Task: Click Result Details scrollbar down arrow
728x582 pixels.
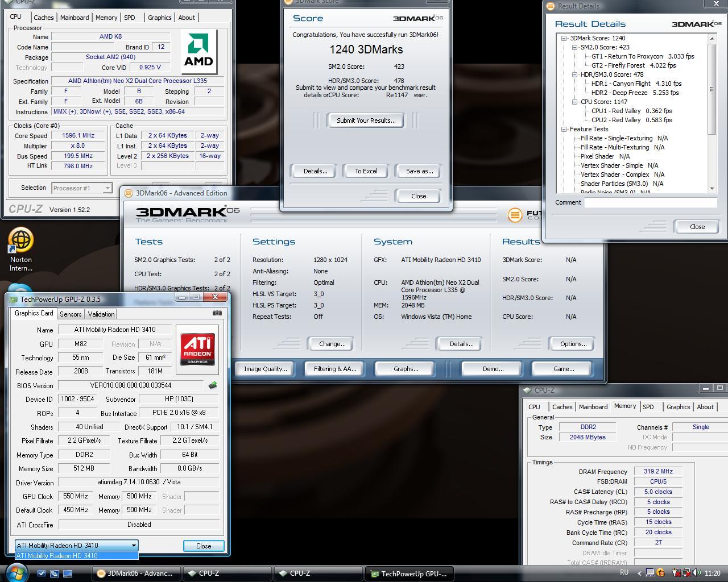Action: coord(712,188)
